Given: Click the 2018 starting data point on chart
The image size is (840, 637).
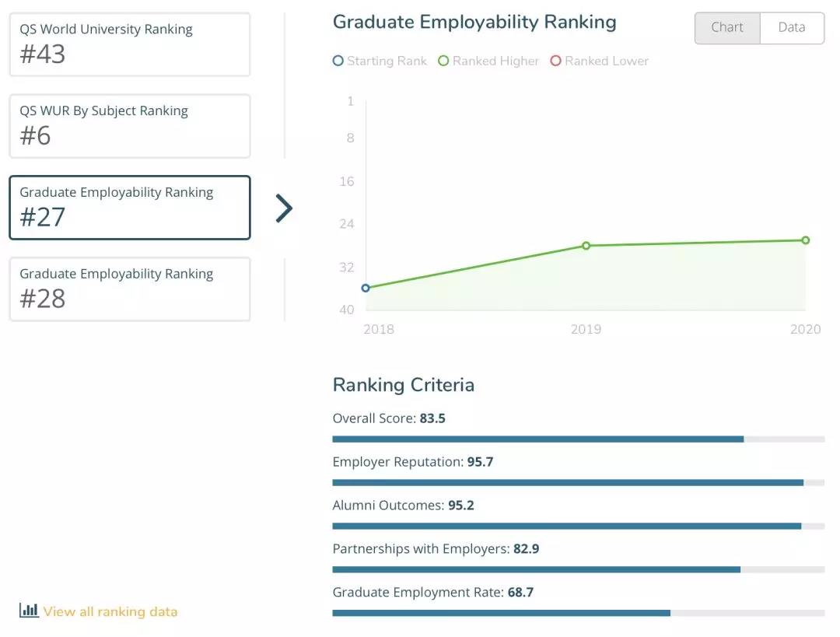Looking at the screenshot, I should click(366, 288).
